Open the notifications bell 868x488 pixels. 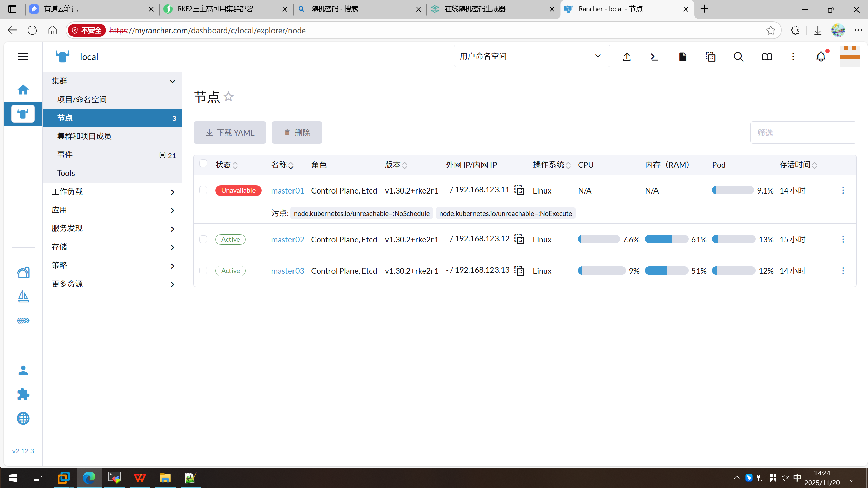pyautogui.click(x=821, y=57)
